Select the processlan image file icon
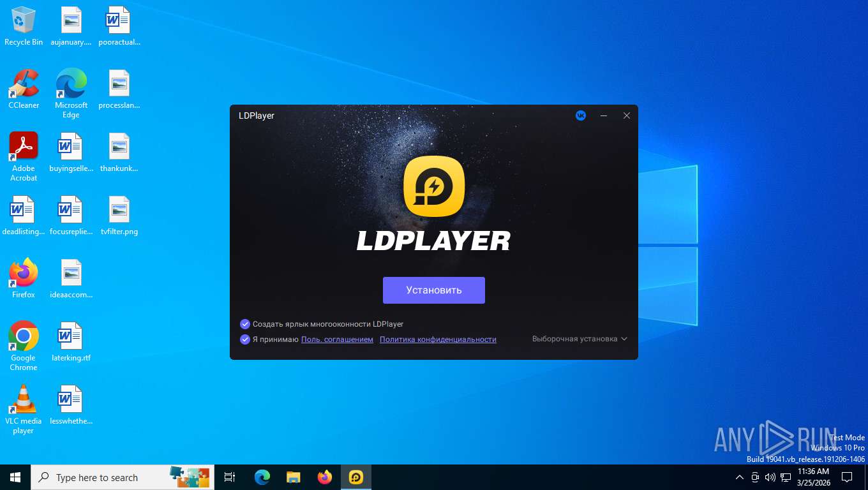This screenshot has width=868, height=490. coord(119,89)
